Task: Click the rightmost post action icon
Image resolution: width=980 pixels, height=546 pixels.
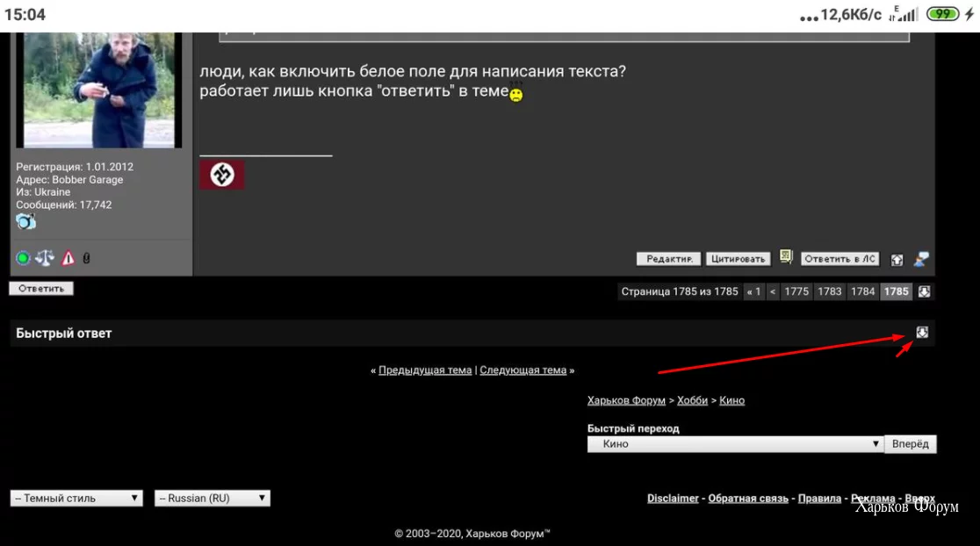Action: pyautogui.click(x=921, y=259)
